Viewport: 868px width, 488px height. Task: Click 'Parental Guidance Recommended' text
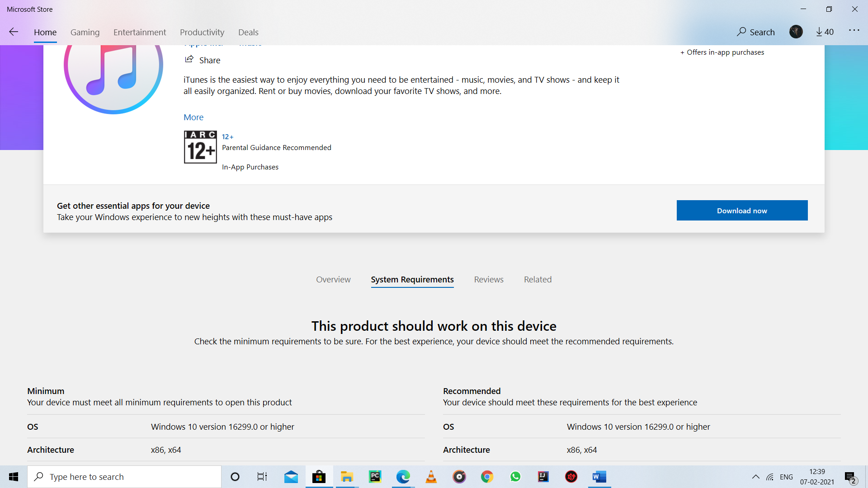[276, 148]
